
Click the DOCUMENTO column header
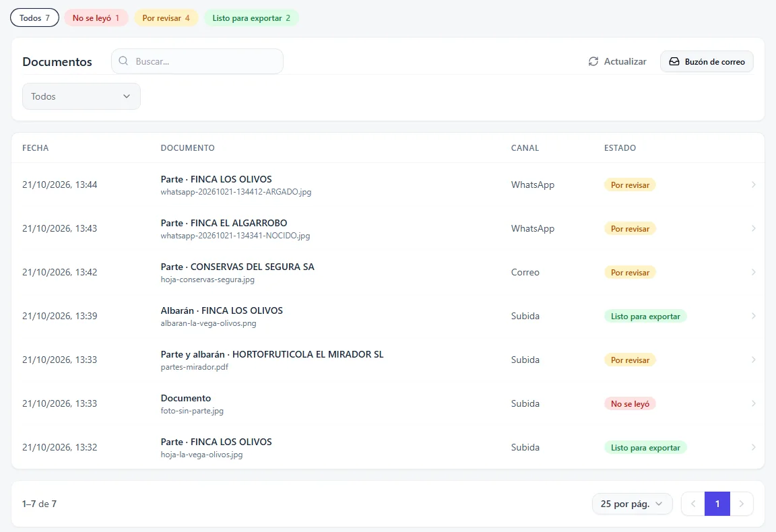point(187,148)
